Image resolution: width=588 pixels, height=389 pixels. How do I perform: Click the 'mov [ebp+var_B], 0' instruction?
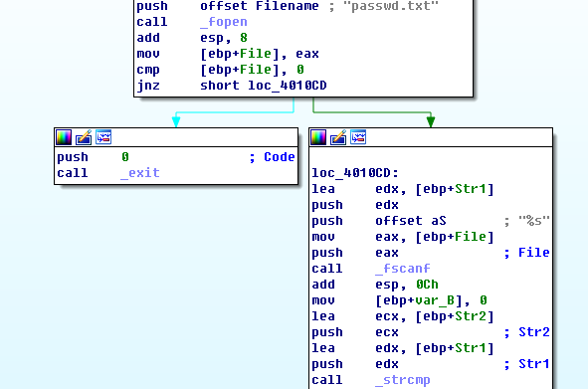(x=399, y=300)
